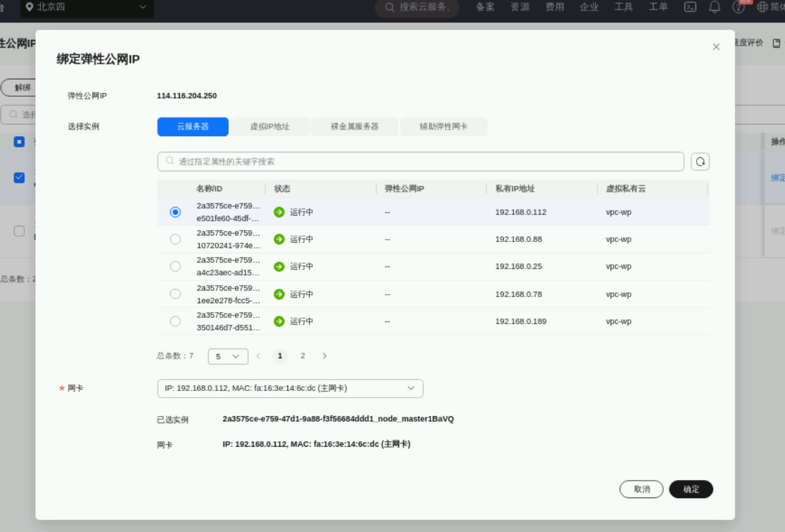Click the 解绑 button behind the dialog
The width and height of the screenshot is (785, 532).
pyautogui.click(x=18, y=88)
